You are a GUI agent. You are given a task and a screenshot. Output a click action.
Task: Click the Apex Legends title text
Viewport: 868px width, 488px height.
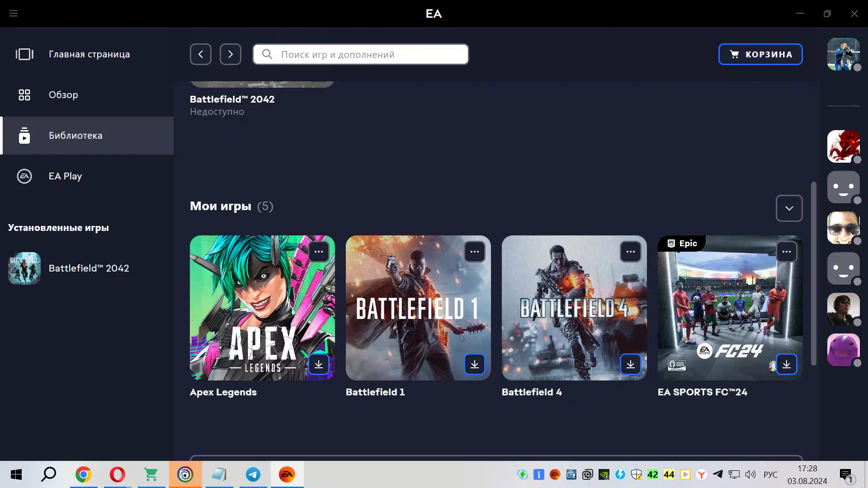coord(223,392)
